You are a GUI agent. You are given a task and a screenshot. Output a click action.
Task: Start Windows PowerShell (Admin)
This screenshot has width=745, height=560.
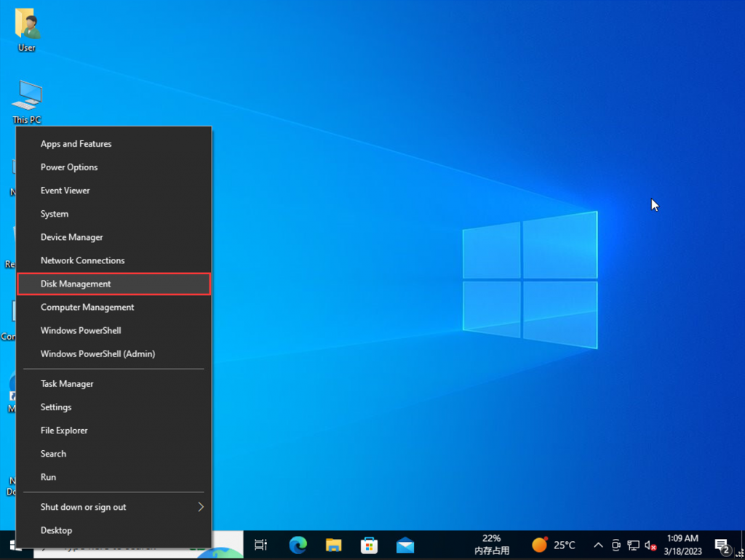pos(114,354)
